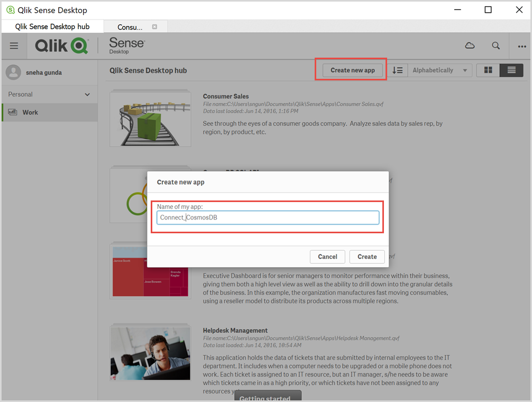
Task: Cancel the Create new app dialog
Action: click(x=327, y=257)
